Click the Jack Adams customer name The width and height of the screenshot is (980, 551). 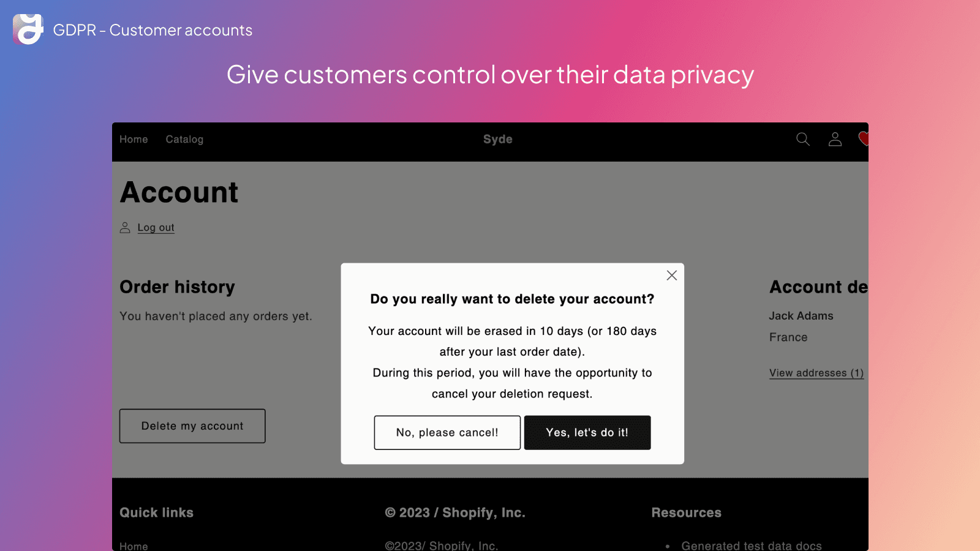point(801,316)
